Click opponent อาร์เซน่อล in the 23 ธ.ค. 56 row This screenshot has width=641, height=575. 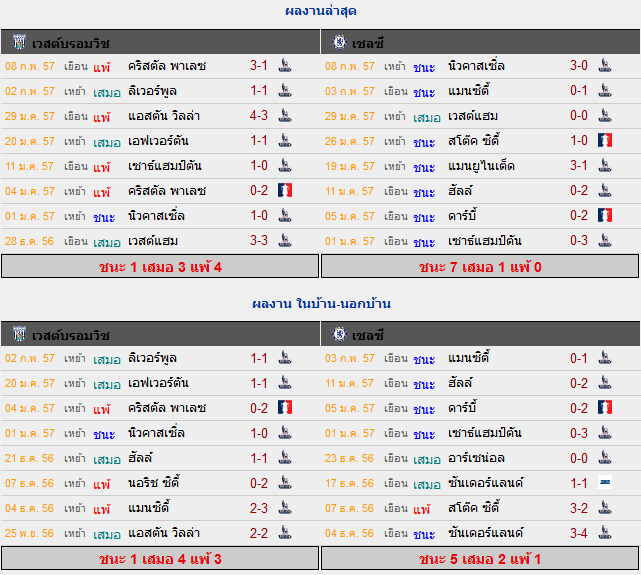(x=476, y=458)
